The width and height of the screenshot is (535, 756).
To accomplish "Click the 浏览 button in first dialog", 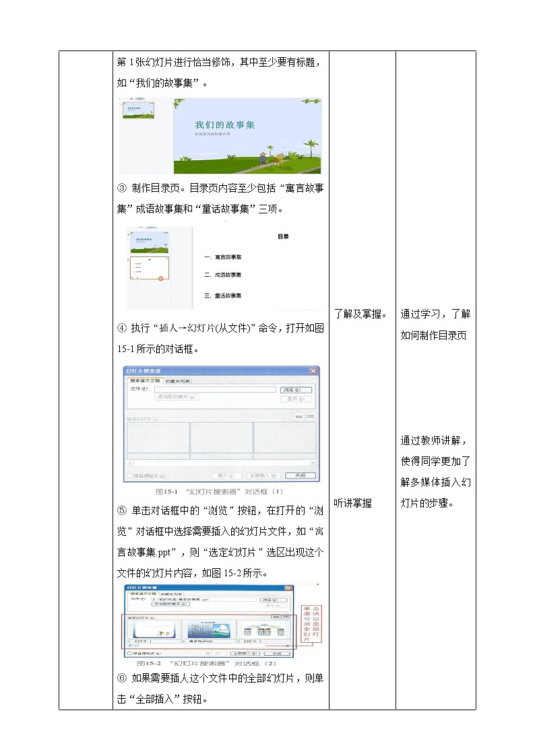I will tap(296, 389).
